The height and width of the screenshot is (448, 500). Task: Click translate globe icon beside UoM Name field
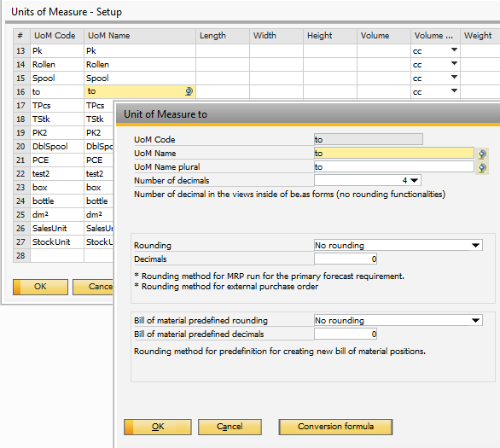coord(482,154)
